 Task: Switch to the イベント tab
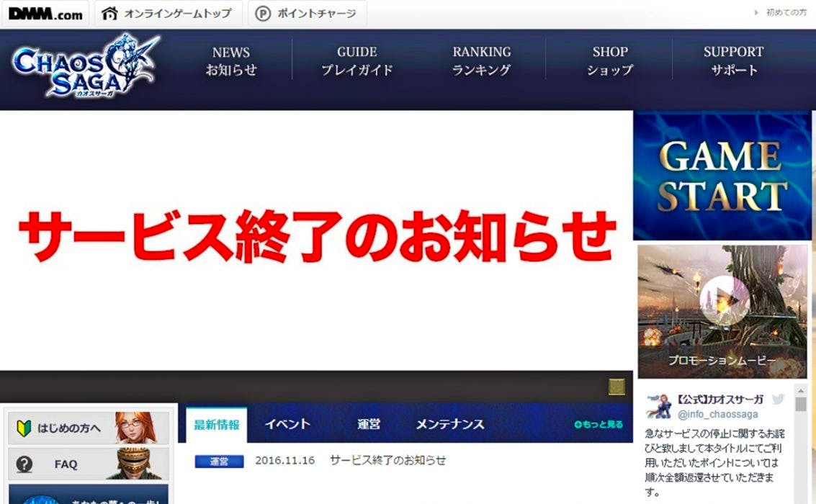(287, 424)
